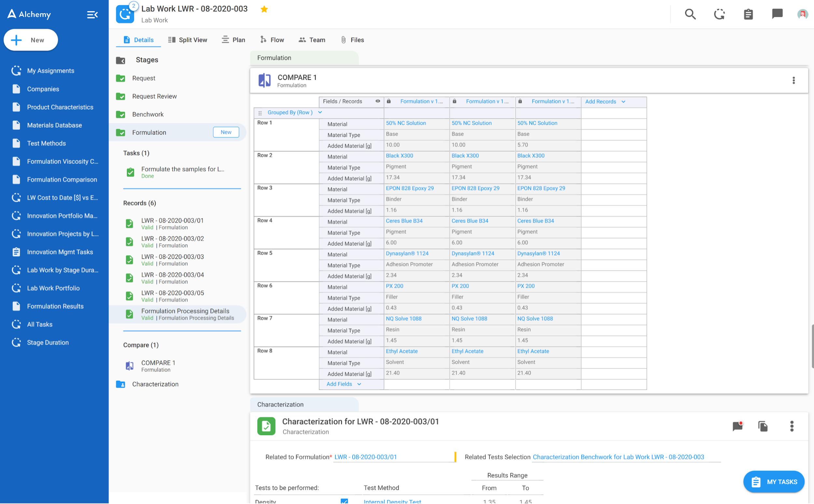
Task: Open the Internal Density Test link
Action: click(392, 501)
